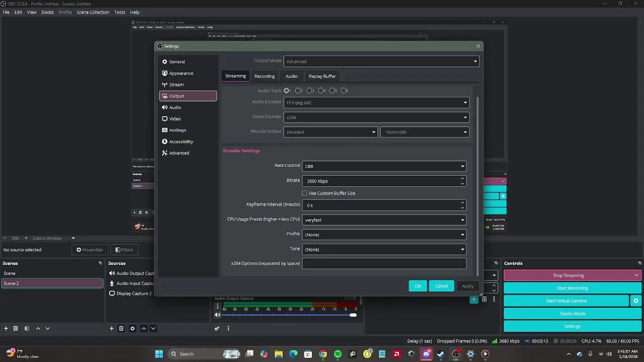Click x264 Options input field
The height and width of the screenshot is (362, 644).
pos(384,263)
